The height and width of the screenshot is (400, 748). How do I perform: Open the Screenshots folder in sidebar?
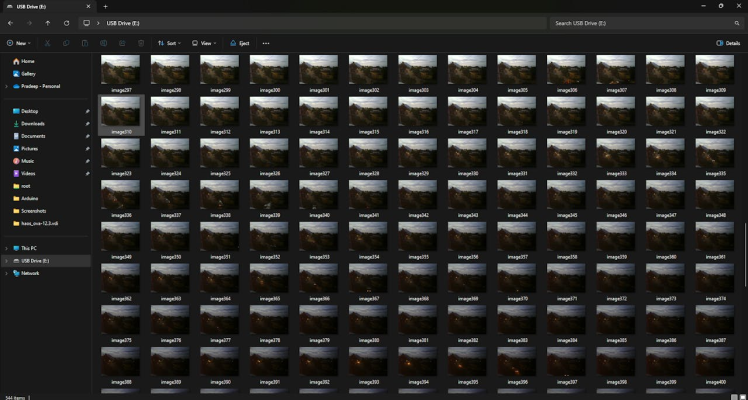coord(29,210)
